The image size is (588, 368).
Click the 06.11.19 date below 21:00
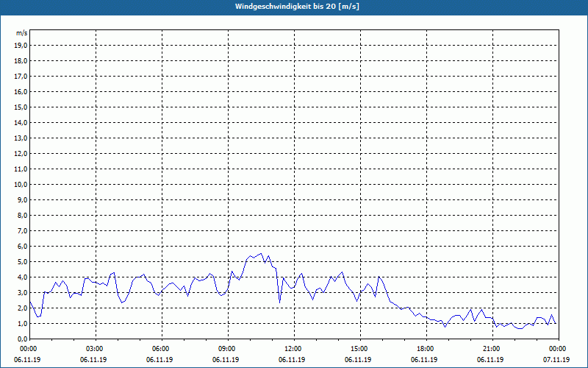pos(490,359)
